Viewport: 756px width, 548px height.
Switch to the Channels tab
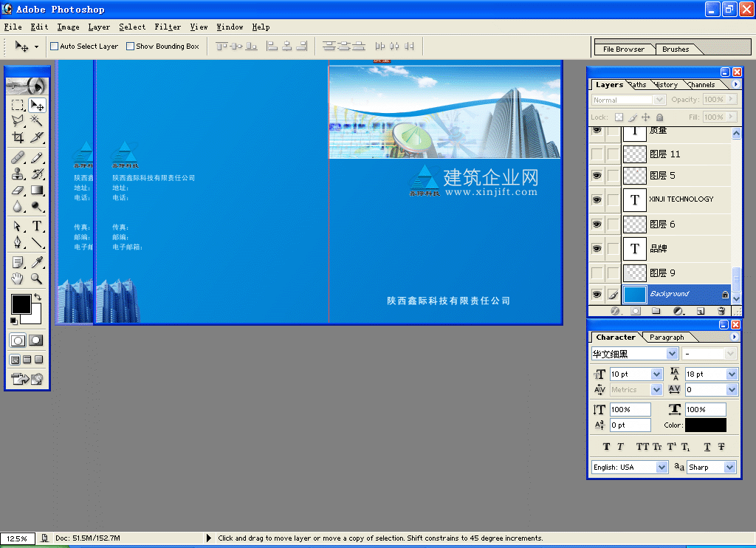coord(701,85)
